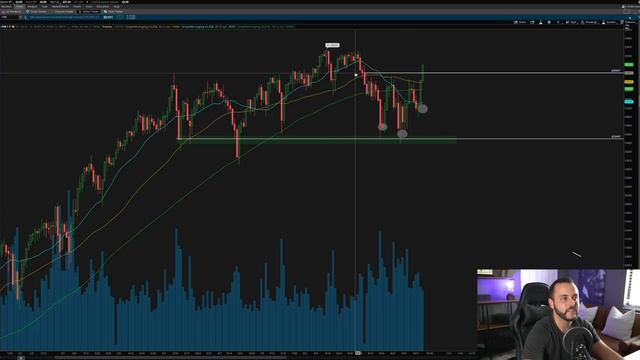Click the gray price-level bubble on axis
Viewport: 640px width, 360px height.
click(629, 73)
